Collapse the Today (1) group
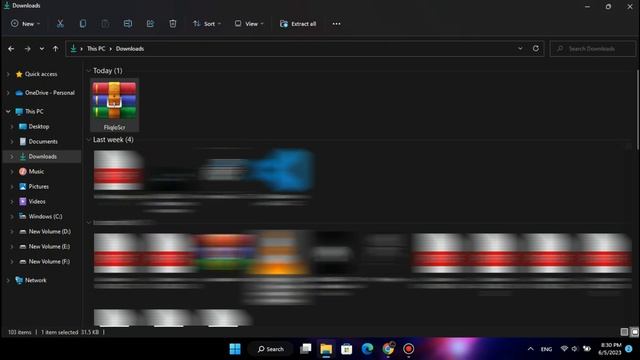Viewport: 640px width, 360px height. [89, 71]
